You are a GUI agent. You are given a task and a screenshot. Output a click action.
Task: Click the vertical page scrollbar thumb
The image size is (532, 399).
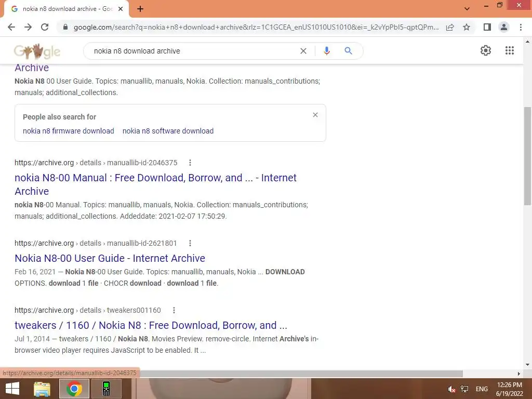(527, 156)
